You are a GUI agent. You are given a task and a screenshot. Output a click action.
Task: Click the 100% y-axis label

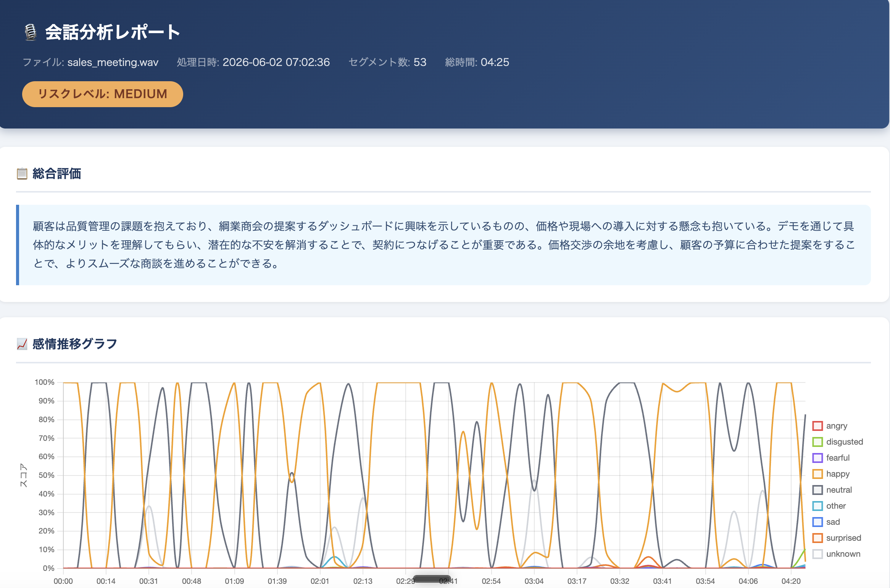coord(45,382)
